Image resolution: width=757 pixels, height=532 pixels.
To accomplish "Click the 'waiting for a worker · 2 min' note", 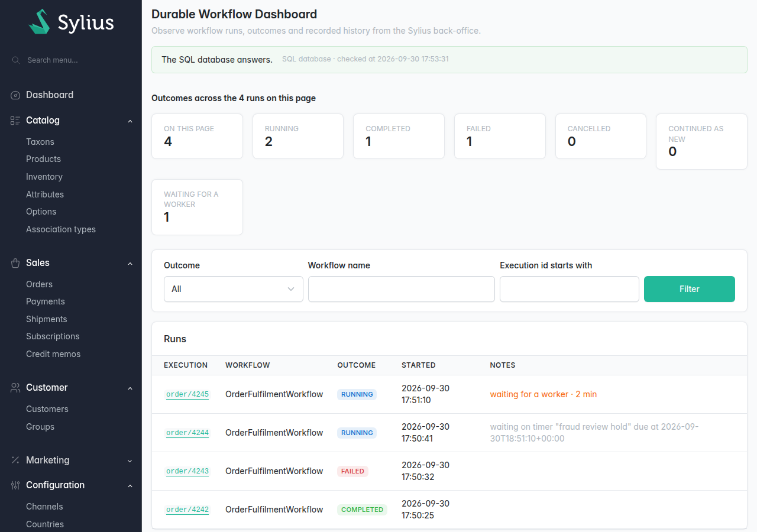I will point(544,394).
